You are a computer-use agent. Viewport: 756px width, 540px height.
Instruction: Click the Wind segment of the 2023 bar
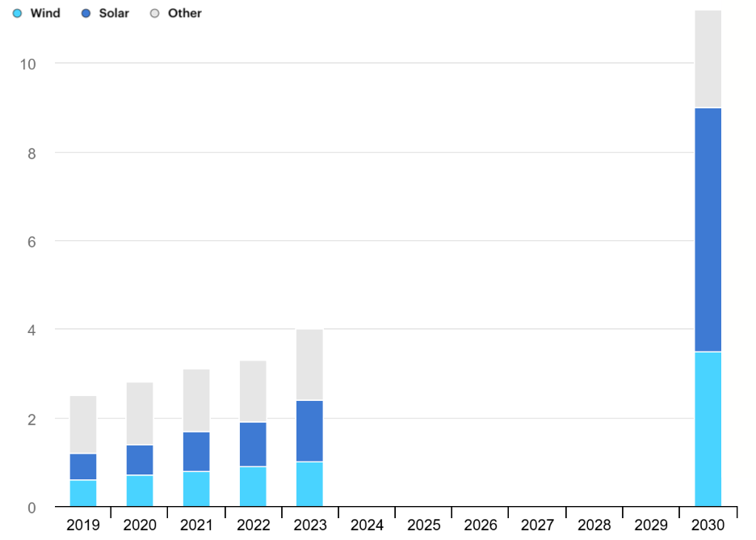point(309,484)
